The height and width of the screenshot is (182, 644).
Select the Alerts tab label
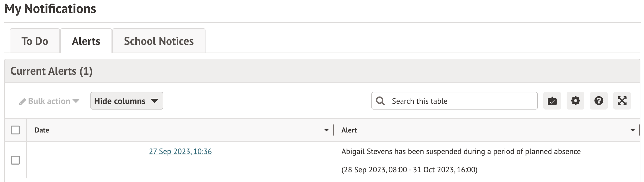[86, 41]
